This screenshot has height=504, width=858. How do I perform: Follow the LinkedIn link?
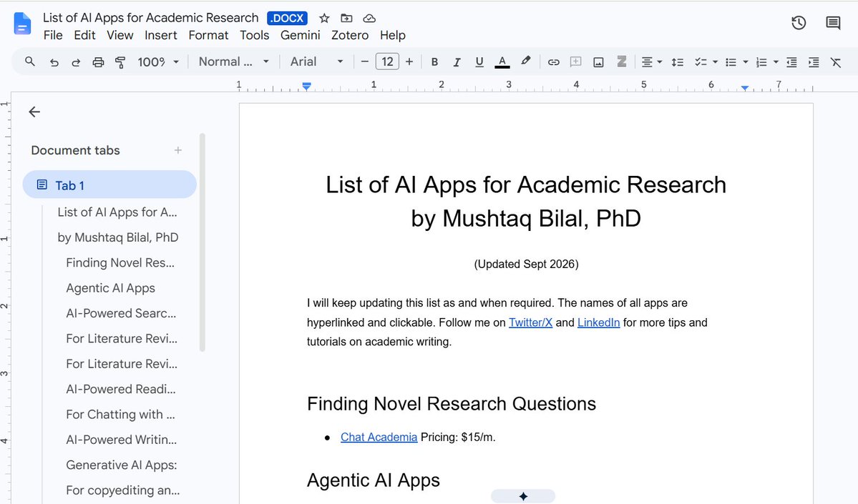pos(599,322)
